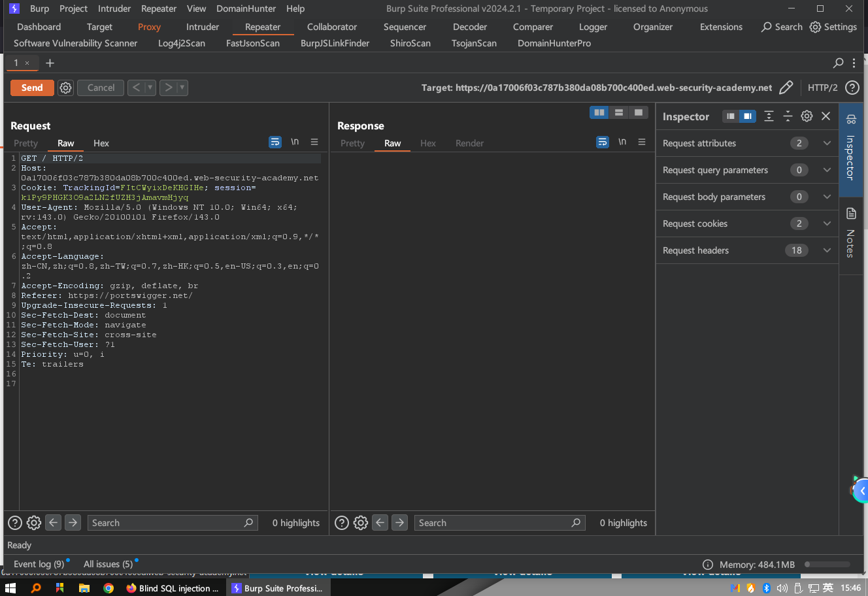Collapse all Inspector sections
The image size is (868, 596).
pos(788,116)
